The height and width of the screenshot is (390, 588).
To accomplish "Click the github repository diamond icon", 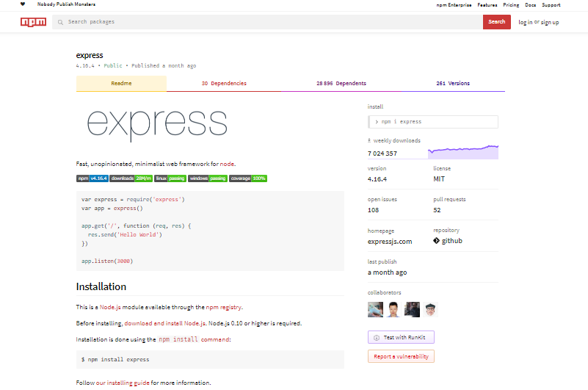I will click(x=436, y=241).
